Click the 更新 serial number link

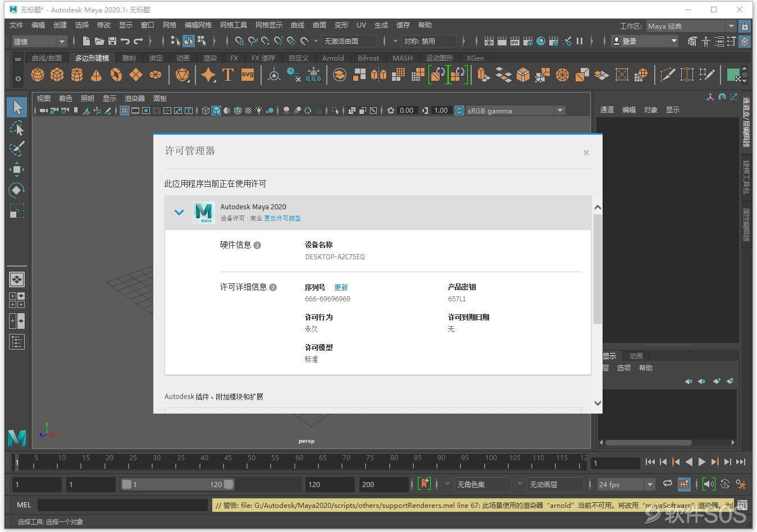pos(341,287)
